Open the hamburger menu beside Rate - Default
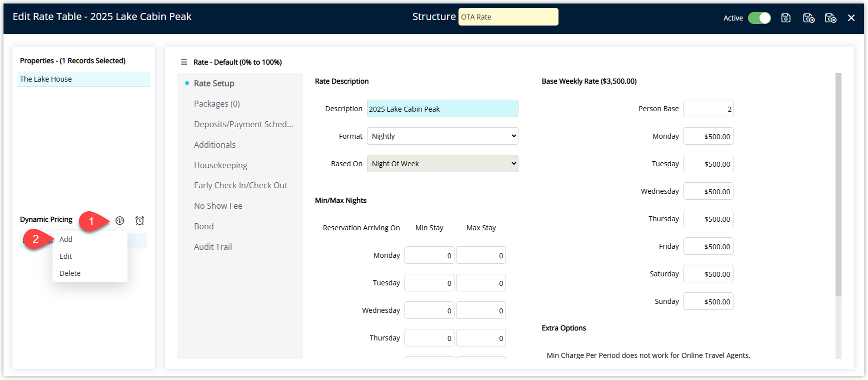 (184, 62)
